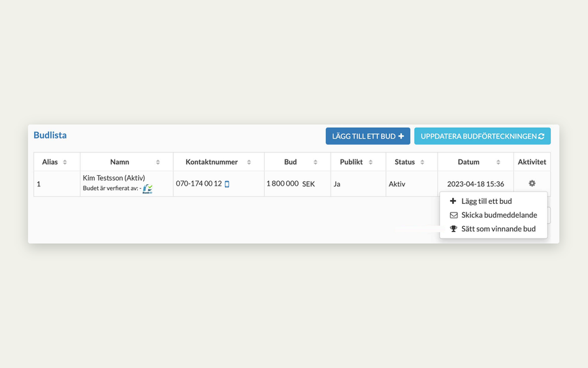Sort the table by Status column
588x368 pixels.
422,162
